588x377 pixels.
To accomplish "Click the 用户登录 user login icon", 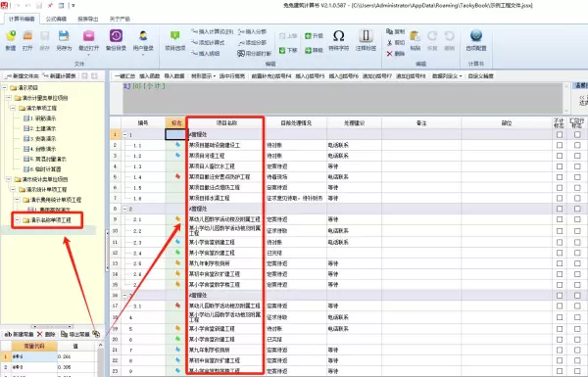I will point(143,36).
